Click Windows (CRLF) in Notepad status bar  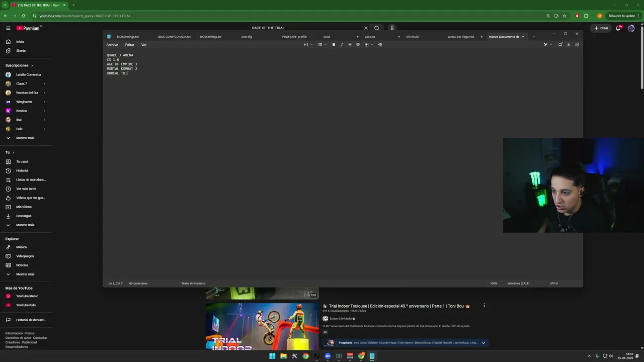pos(518,284)
